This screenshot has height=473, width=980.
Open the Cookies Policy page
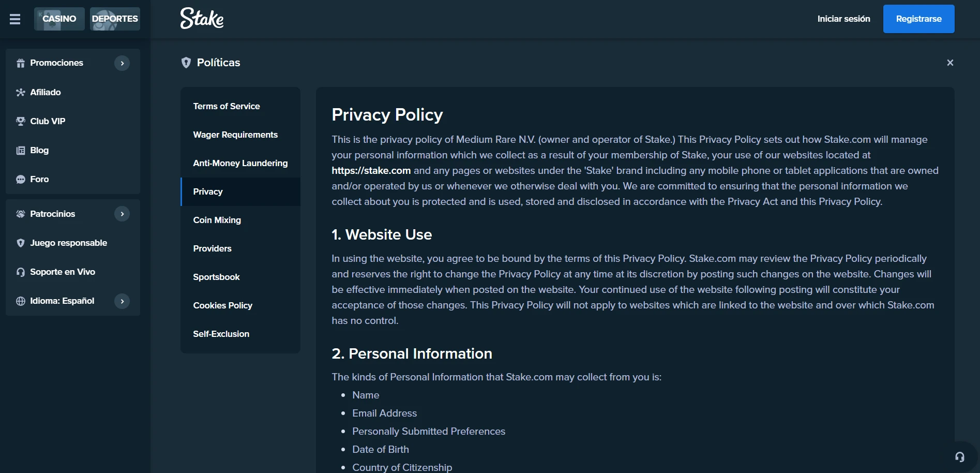point(240,305)
